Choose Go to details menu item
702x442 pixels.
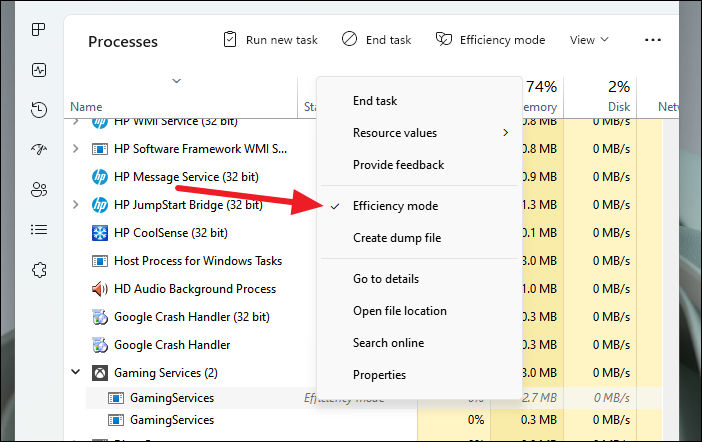point(419,279)
